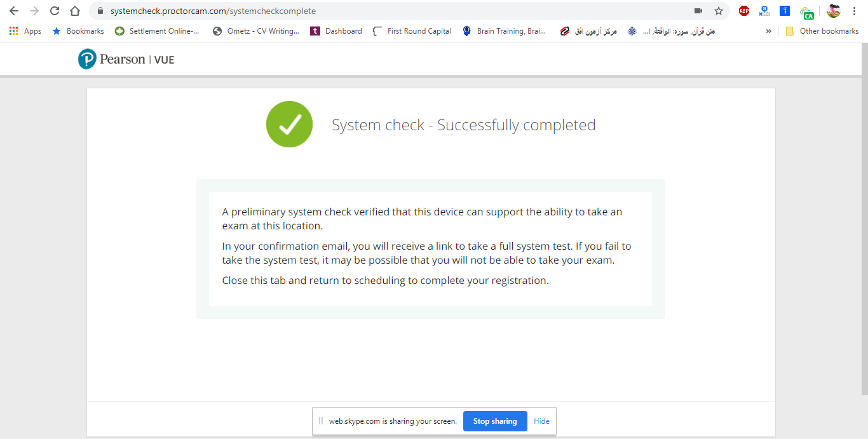View site info via the padlock icon
Image resolution: width=868 pixels, height=439 pixels.
[x=99, y=11]
